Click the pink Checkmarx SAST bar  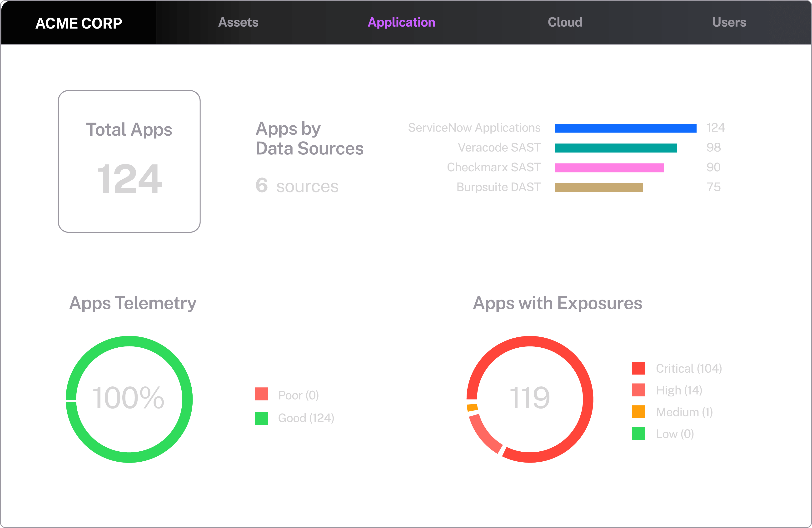pos(609,168)
